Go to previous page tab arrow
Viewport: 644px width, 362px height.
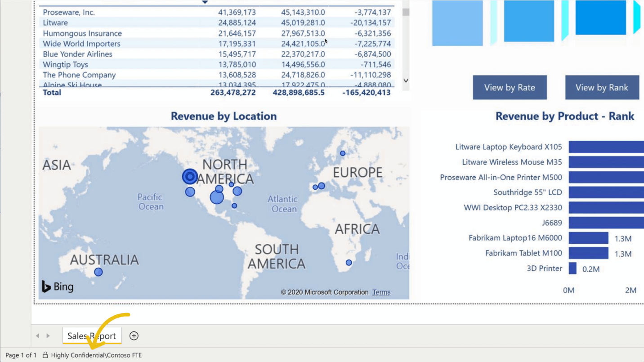37,335
